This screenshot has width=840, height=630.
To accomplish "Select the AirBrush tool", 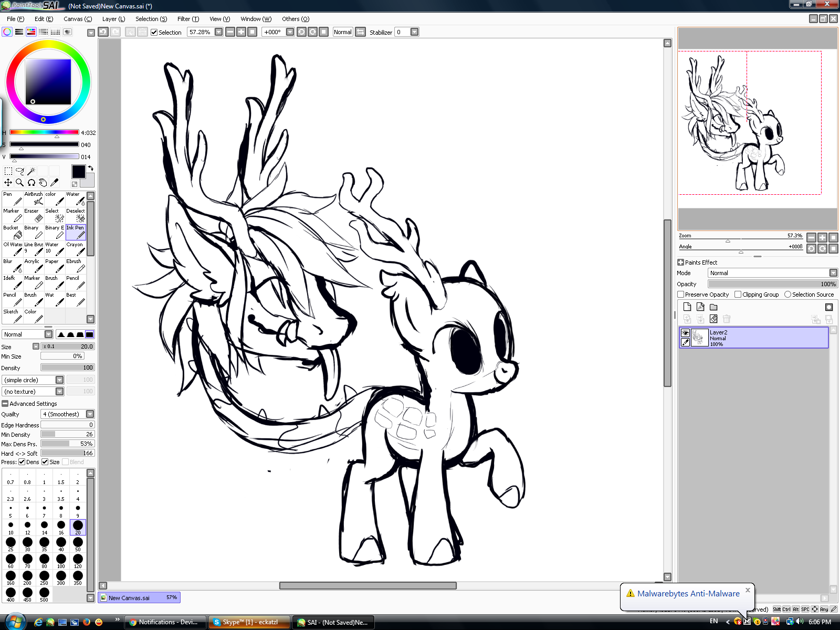I will (x=34, y=198).
